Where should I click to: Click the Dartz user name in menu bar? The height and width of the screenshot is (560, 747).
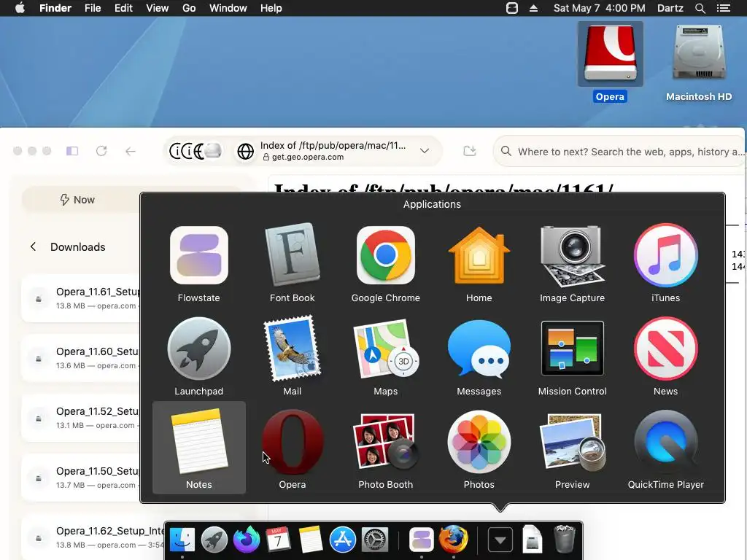click(x=670, y=8)
